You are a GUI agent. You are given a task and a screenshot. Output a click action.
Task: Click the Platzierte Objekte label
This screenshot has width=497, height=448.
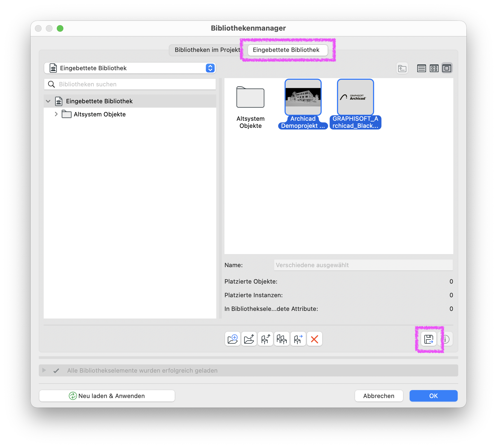pyautogui.click(x=251, y=281)
